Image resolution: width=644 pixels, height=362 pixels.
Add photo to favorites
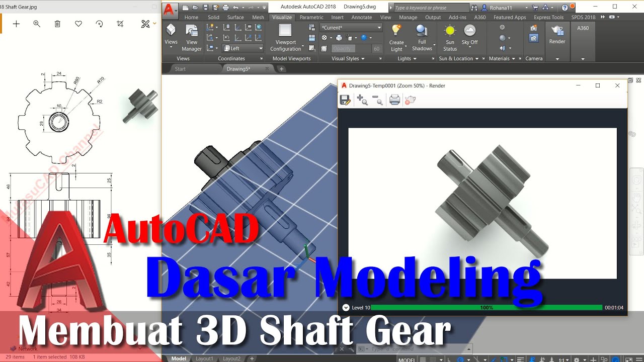(x=78, y=24)
